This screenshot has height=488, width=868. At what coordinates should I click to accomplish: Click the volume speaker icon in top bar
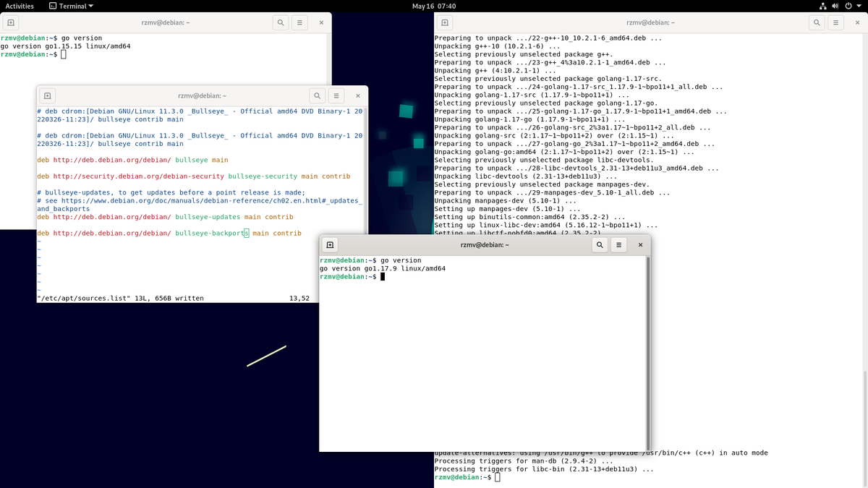835,6
